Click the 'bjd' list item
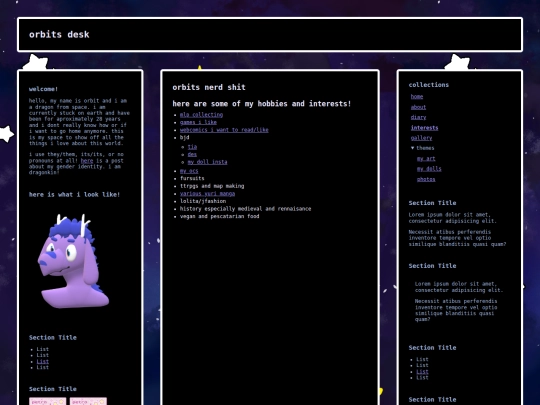The width and height of the screenshot is (540, 405). click(x=184, y=137)
